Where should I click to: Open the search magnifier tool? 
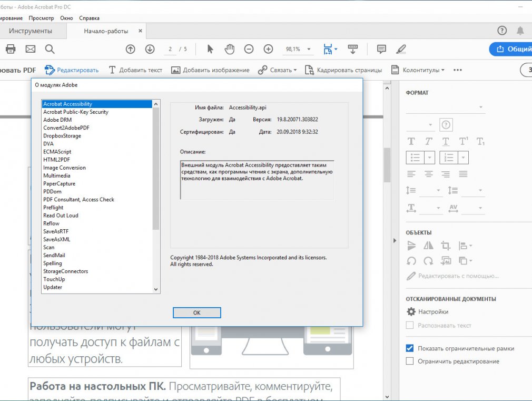tap(50, 49)
